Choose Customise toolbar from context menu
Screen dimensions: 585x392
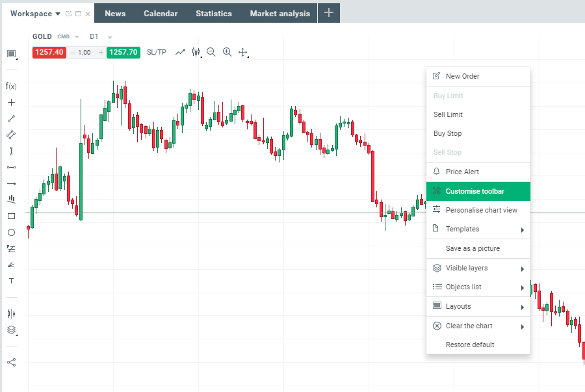(x=478, y=191)
